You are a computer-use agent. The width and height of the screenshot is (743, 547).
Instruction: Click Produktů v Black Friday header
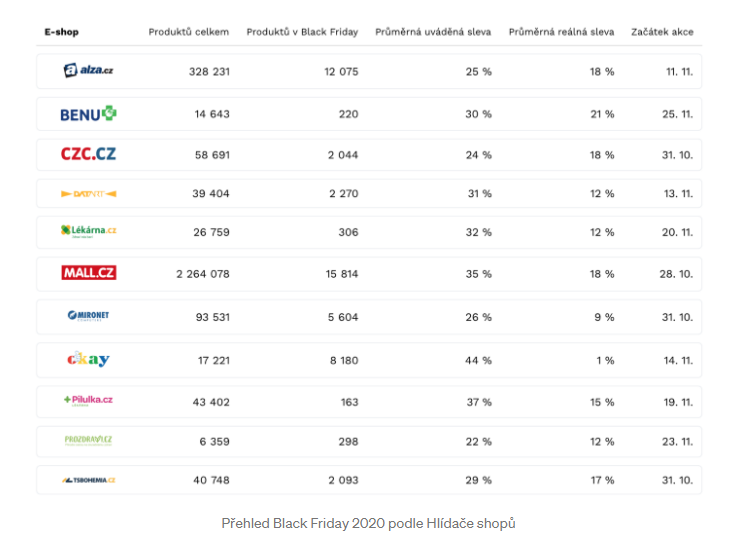[x=302, y=32]
